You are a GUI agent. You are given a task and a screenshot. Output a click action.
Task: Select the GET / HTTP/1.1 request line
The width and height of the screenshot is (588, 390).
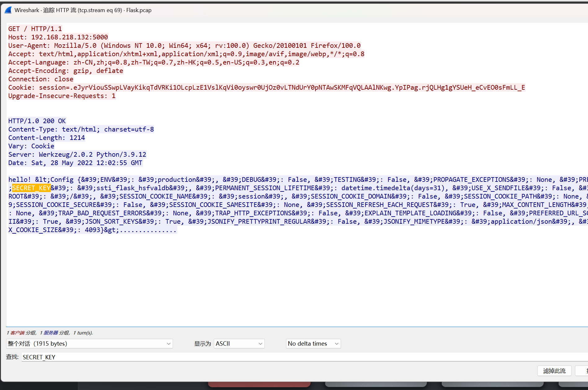(35, 29)
